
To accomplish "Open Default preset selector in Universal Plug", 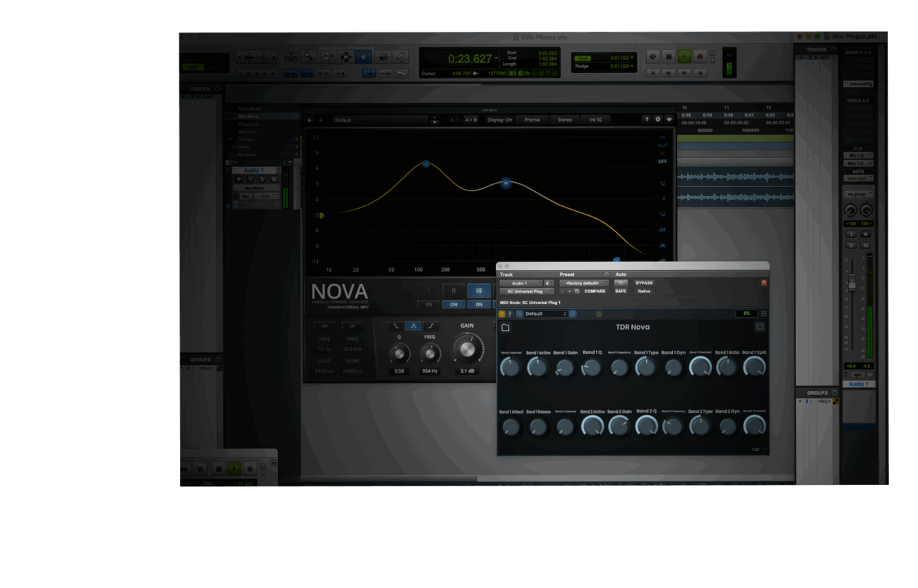I will (547, 314).
